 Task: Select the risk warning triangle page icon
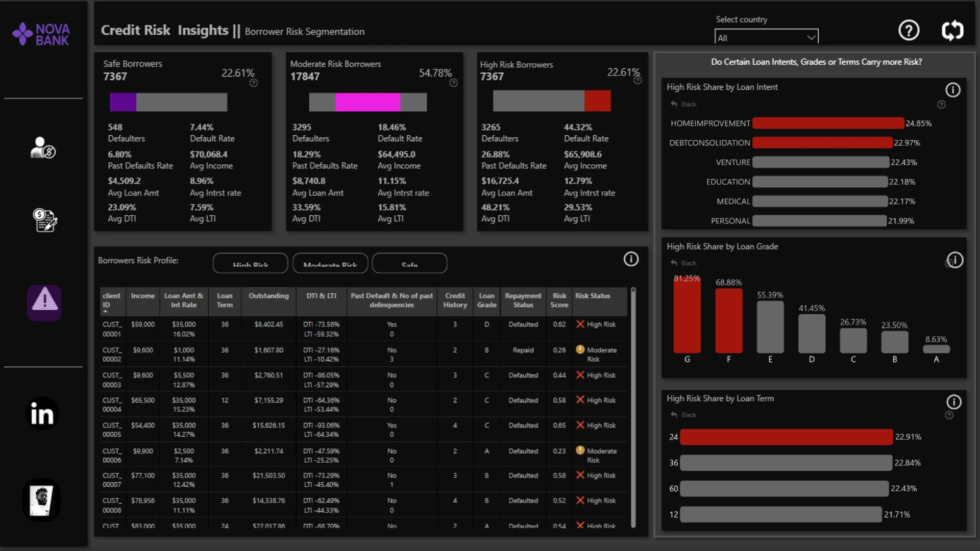[x=44, y=303]
